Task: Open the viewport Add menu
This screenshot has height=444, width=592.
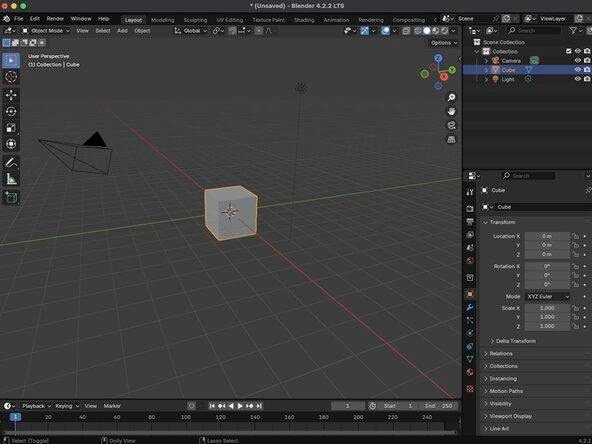Action: [x=122, y=31]
